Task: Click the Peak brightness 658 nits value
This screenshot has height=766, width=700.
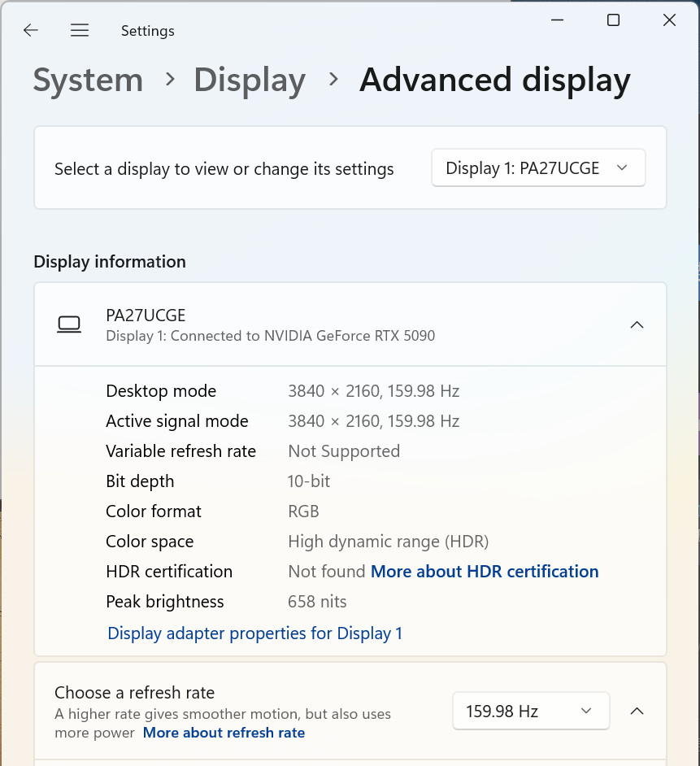Action: coord(317,602)
